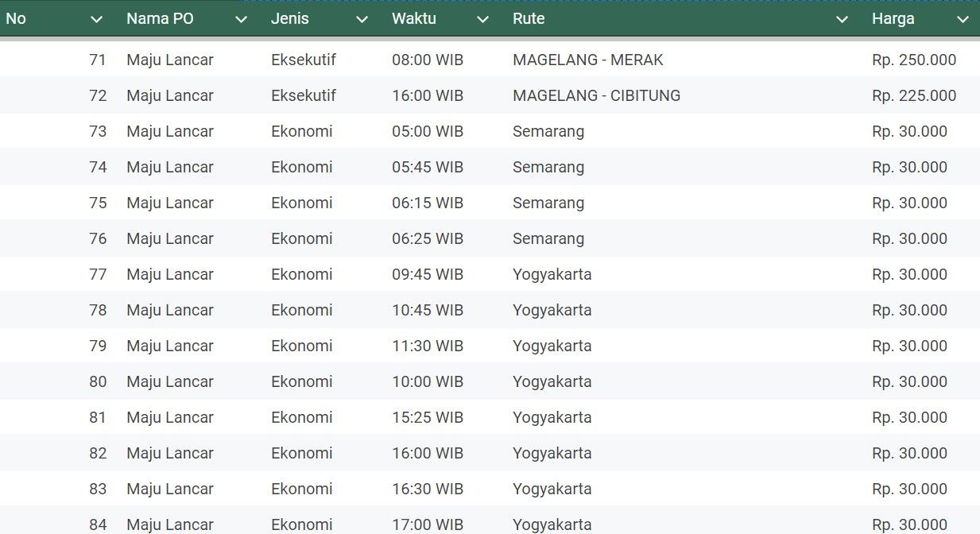Select the Semarang route in row 74
The image size is (980, 534).
click(548, 167)
